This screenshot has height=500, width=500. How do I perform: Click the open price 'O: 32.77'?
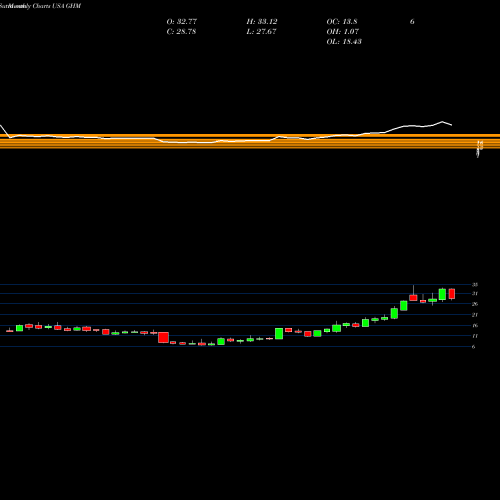point(182,22)
